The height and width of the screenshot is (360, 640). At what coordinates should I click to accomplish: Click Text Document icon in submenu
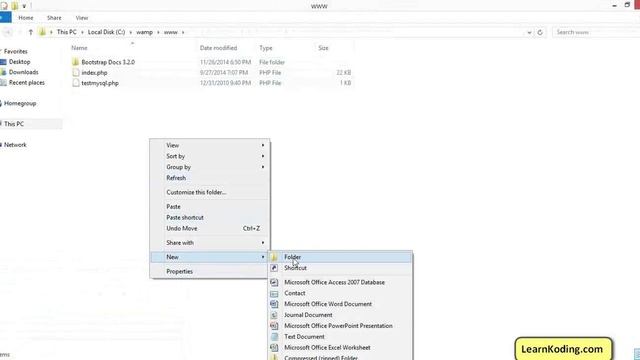pyautogui.click(x=274, y=337)
